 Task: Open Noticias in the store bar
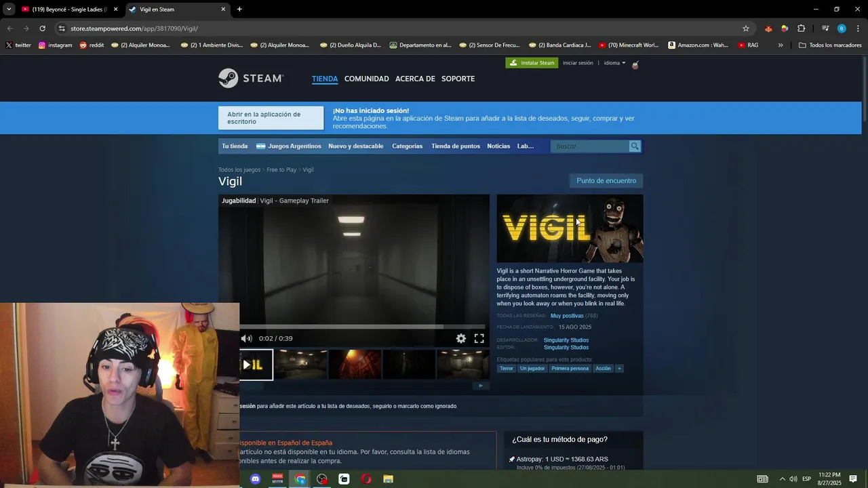click(498, 146)
